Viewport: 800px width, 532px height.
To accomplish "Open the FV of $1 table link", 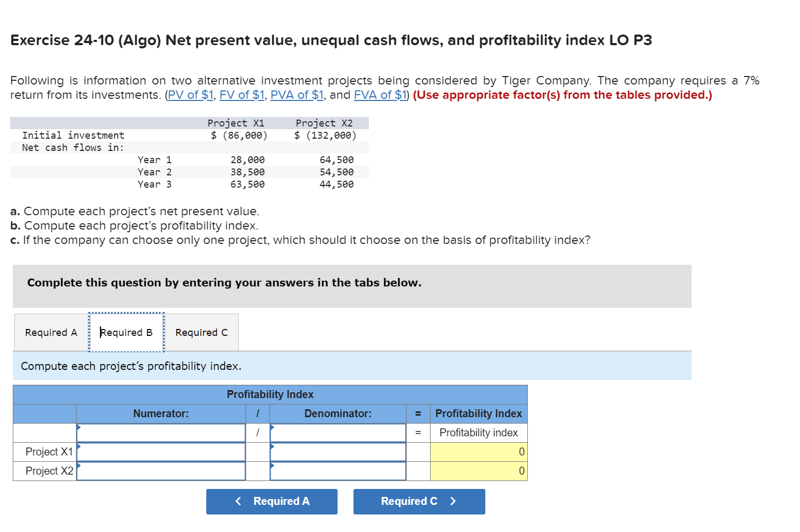I will pos(241,95).
